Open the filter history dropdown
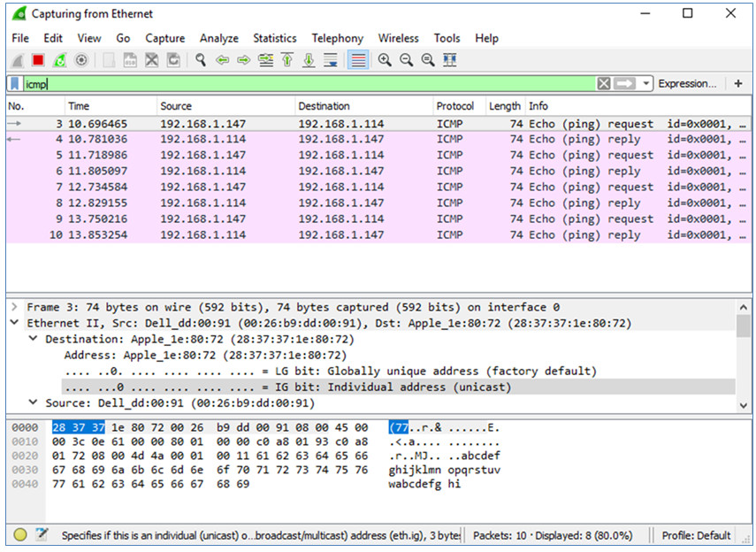The image size is (756, 552). pyautogui.click(x=645, y=82)
